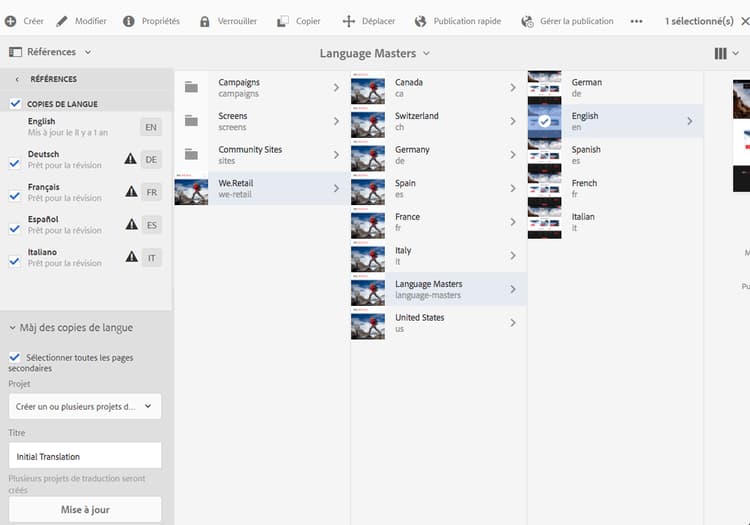Select the Germany item
Viewport: 750px width, 525px height.
439,155
